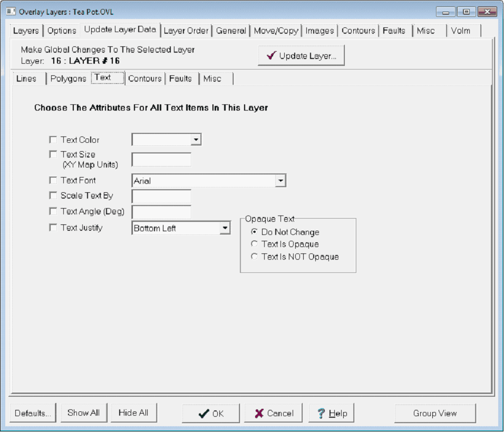Enable the Text Color checkbox
This screenshot has height=432, width=504.
pyautogui.click(x=53, y=140)
